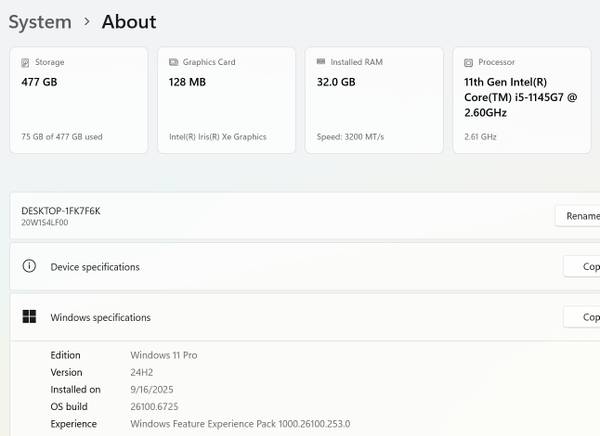Viewport: 600px width, 436px height.
Task: Click the Processor chip icon
Action: coord(469,62)
